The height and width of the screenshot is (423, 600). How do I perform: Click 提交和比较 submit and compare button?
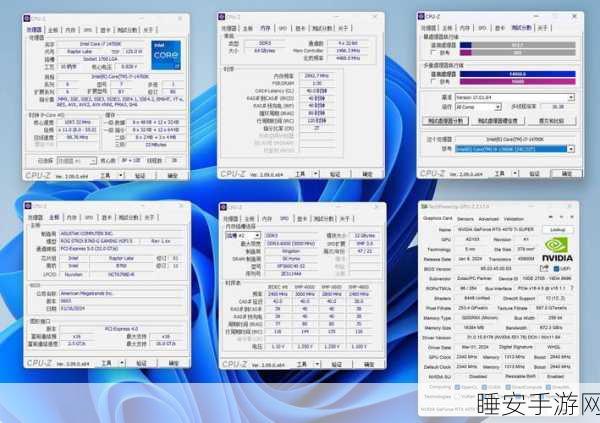coord(551,121)
